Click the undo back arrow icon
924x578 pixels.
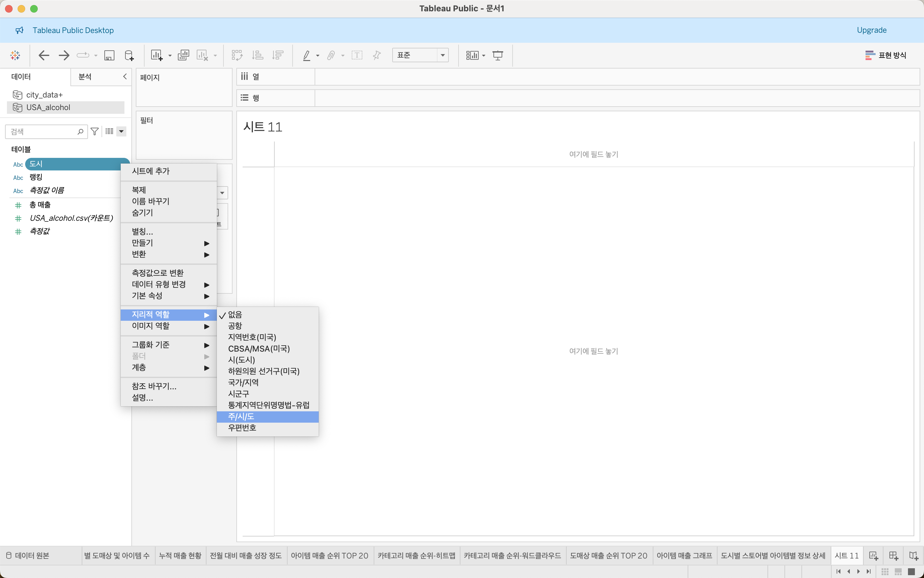[x=44, y=55]
